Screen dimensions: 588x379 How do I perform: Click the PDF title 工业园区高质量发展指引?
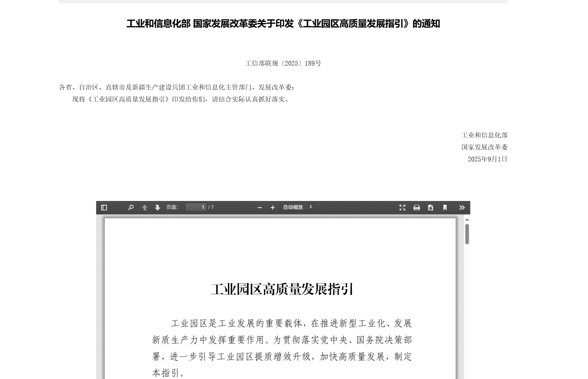[x=282, y=289]
